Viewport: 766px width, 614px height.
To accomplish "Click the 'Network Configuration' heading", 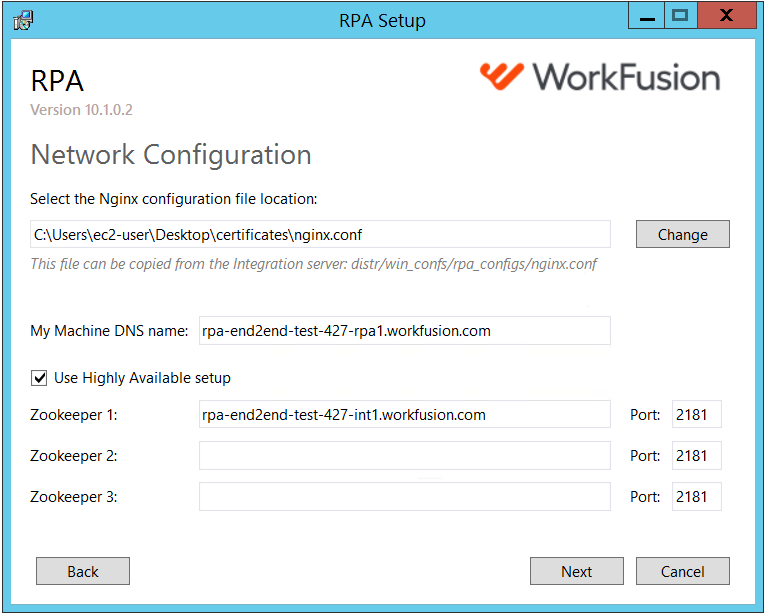I will coord(171,155).
